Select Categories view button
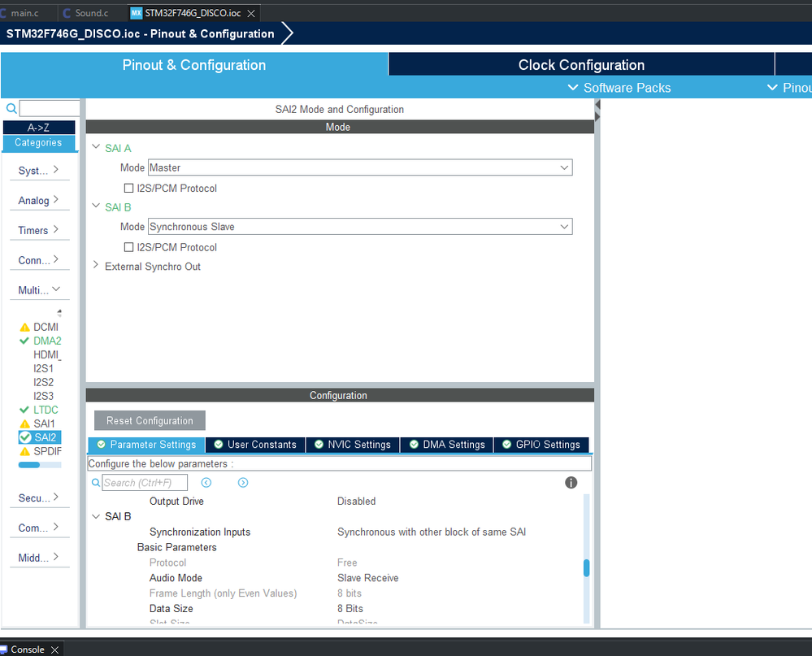Viewport: 812px width, 656px height. [39, 143]
